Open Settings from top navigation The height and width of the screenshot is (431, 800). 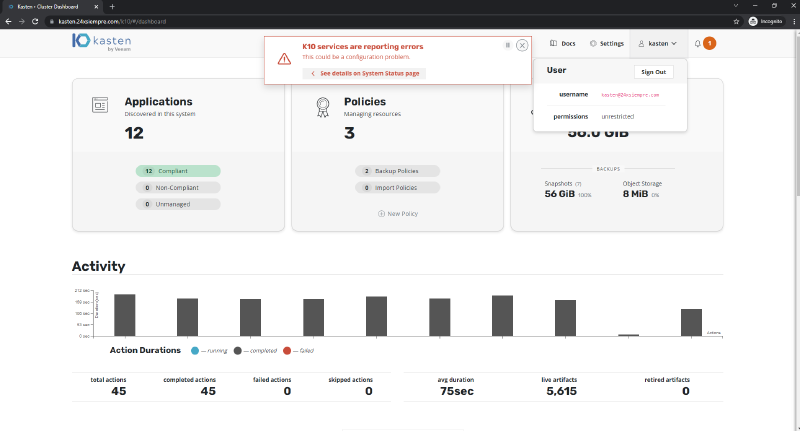coord(607,43)
